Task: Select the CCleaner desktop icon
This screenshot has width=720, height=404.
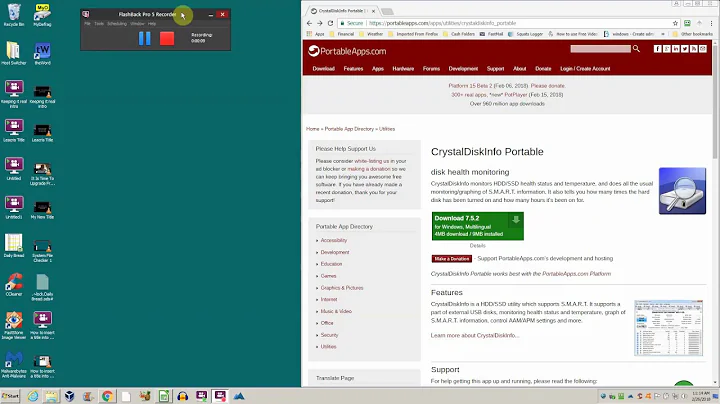Action: click(14, 285)
